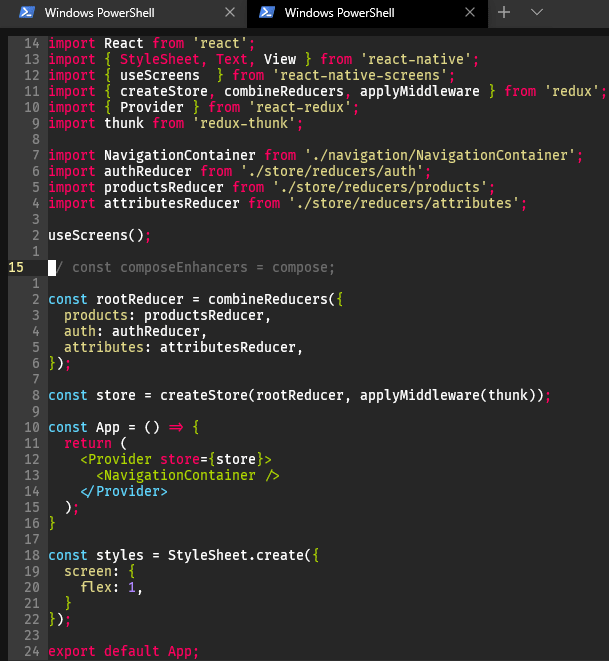Click "products: productsReducer," line
This screenshot has width=609, height=661.
point(167,316)
